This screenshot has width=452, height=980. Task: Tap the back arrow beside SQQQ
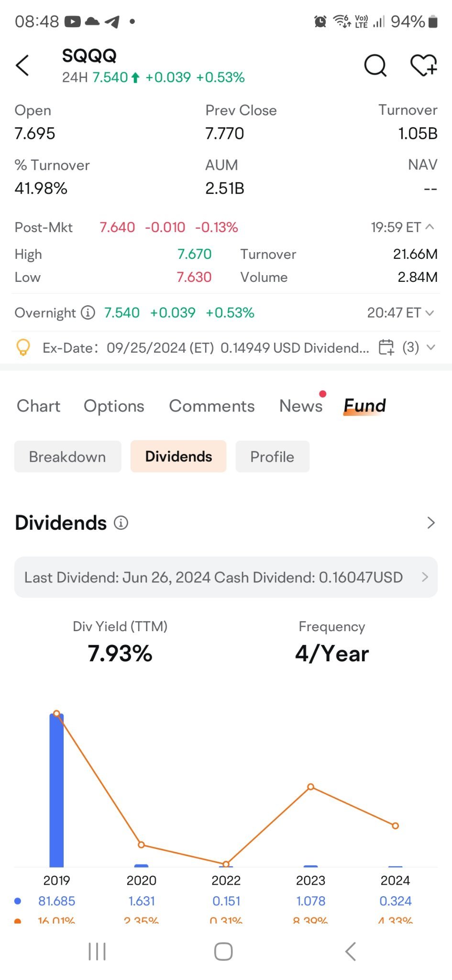click(22, 66)
